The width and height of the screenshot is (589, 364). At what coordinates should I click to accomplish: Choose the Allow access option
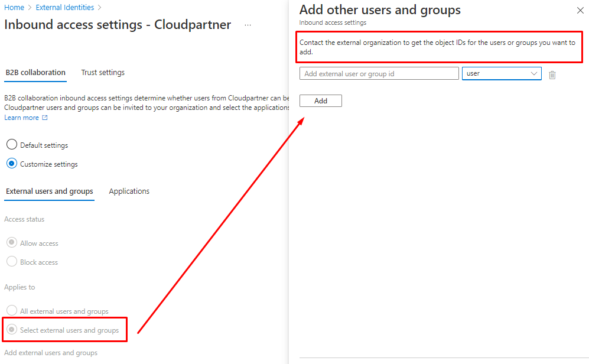tap(12, 243)
